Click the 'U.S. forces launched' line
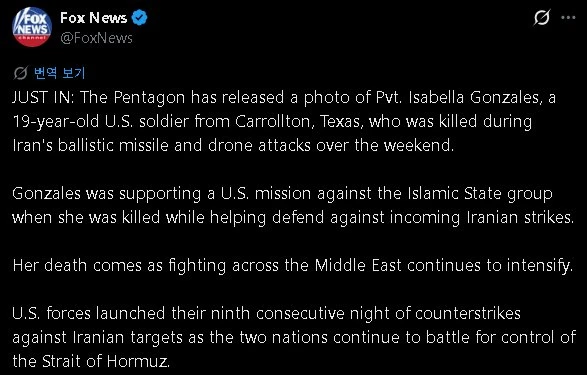The image size is (587, 375). coord(266,313)
